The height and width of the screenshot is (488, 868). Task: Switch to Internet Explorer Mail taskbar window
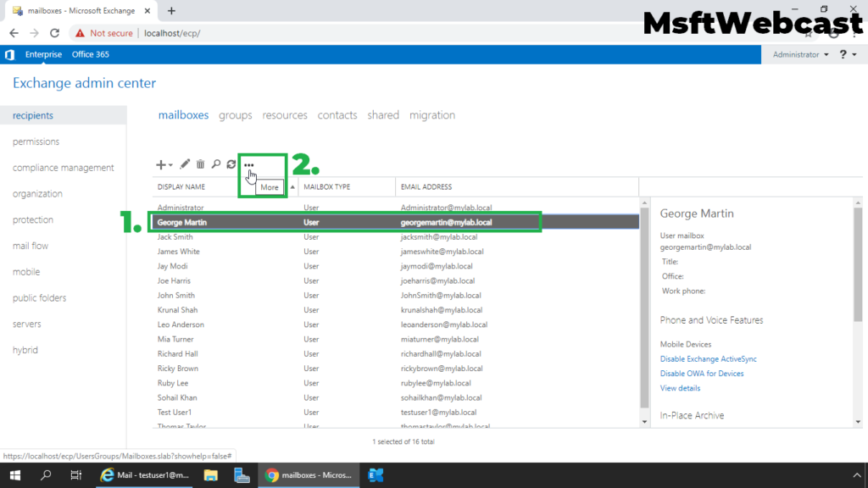coord(145,475)
